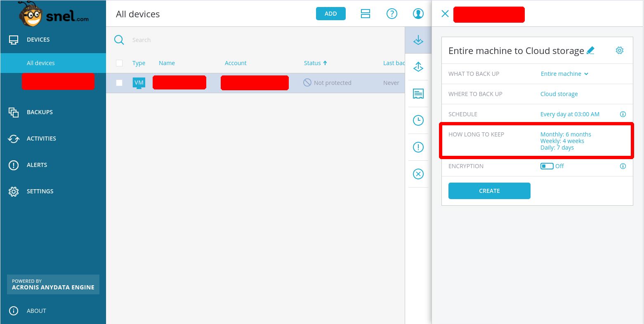Open backup plan options gear icon

[619, 50]
